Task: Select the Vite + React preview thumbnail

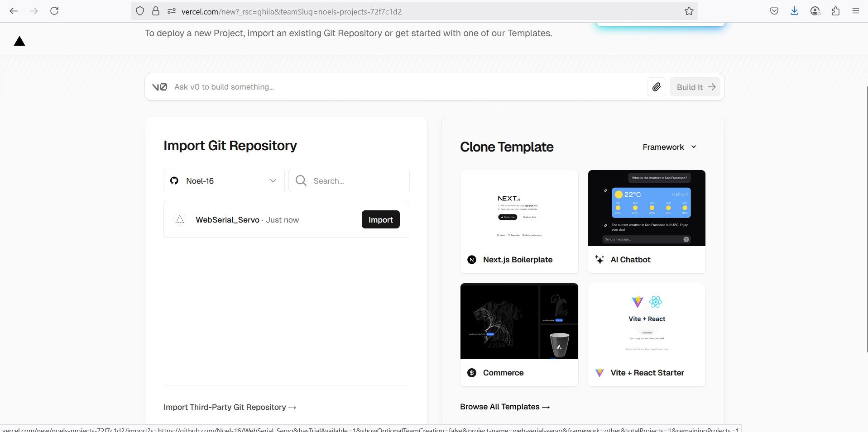Action: 647,321
